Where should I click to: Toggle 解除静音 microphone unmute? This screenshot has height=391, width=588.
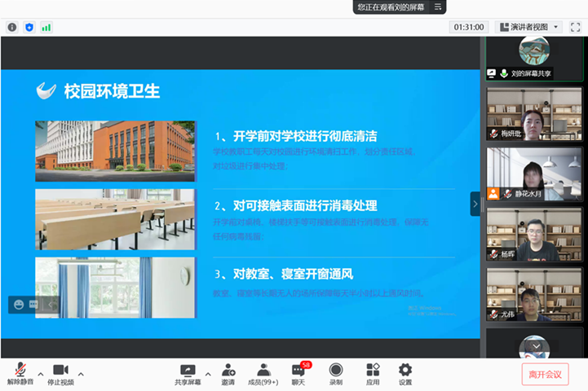pyautogui.click(x=19, y=374)
